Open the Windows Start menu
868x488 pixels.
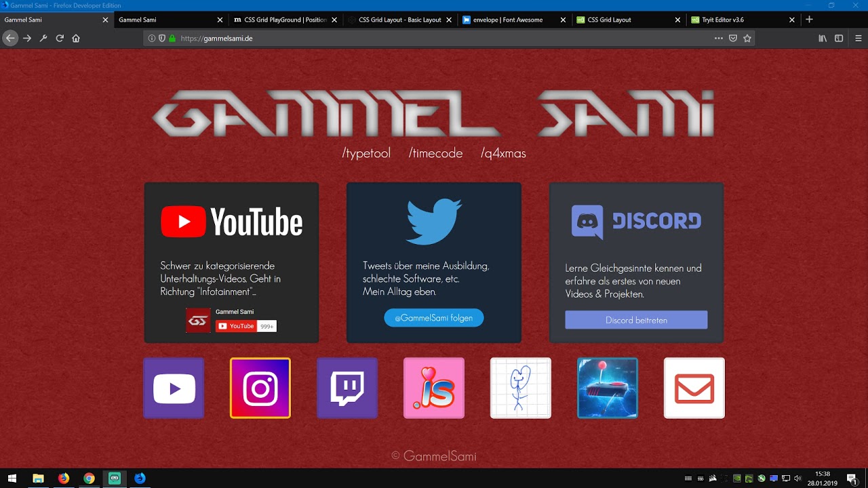pos(12,478)
